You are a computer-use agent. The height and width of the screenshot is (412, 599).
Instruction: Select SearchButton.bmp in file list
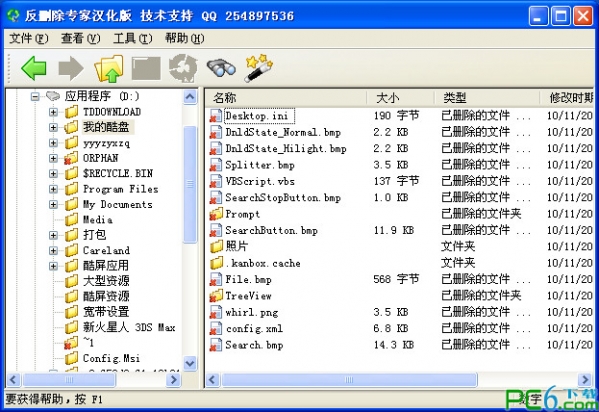tap(272, 230)
